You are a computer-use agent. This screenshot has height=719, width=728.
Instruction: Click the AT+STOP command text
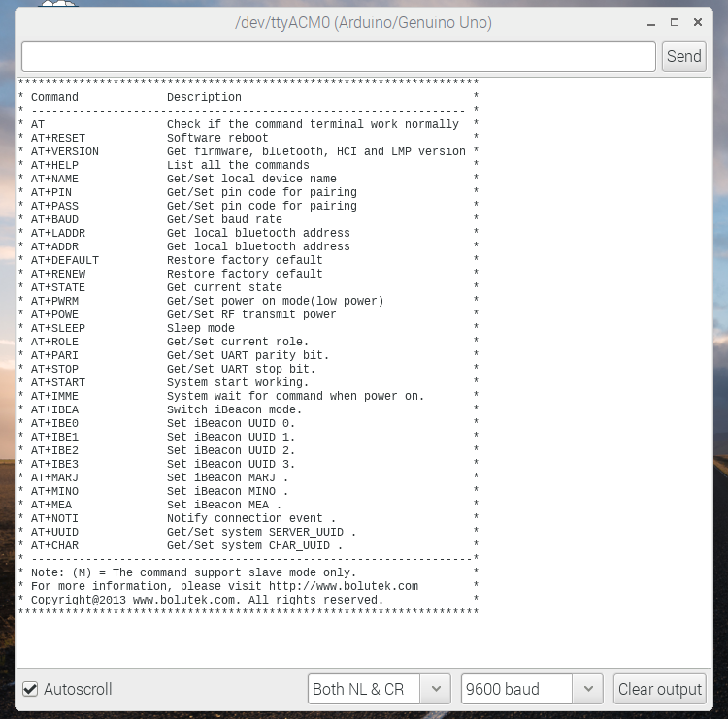[54, 369]
